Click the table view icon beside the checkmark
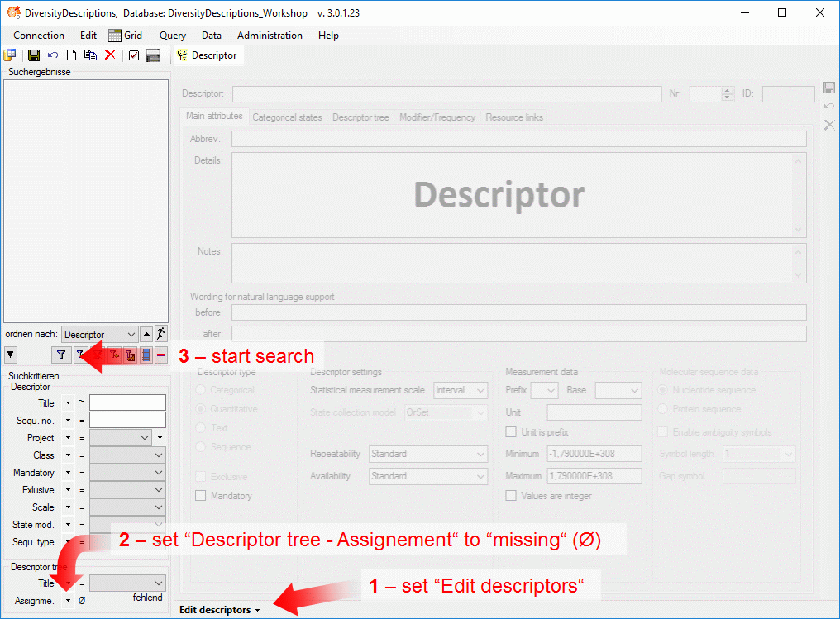This screenshot has width=840, height=619. point(153,55)
